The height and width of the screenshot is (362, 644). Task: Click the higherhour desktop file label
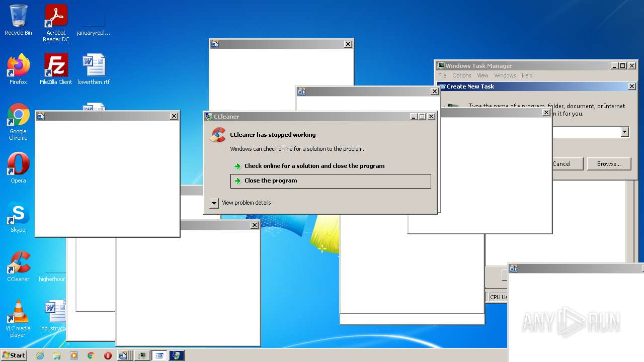pos(52,279)
